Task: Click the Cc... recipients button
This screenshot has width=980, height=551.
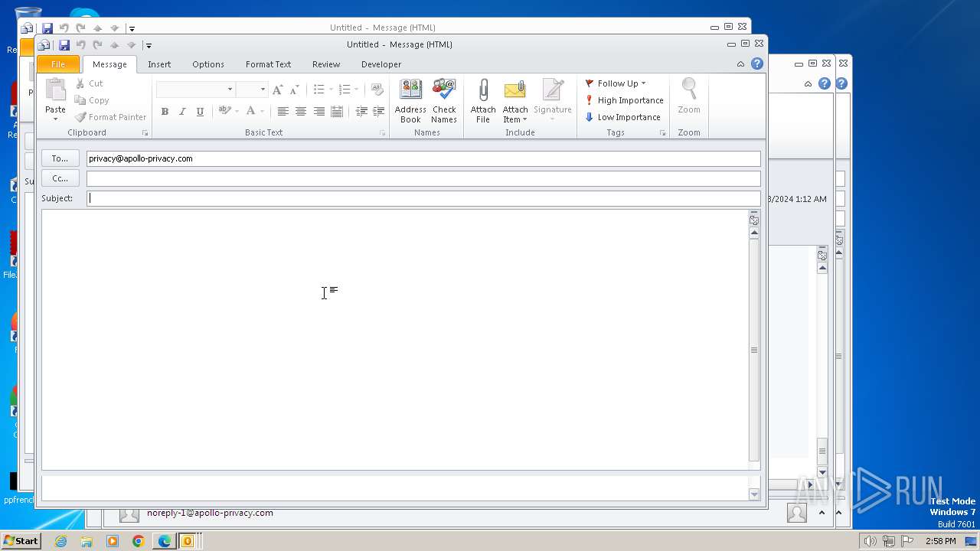Action: pyautogui.click(x=60, y=178)
